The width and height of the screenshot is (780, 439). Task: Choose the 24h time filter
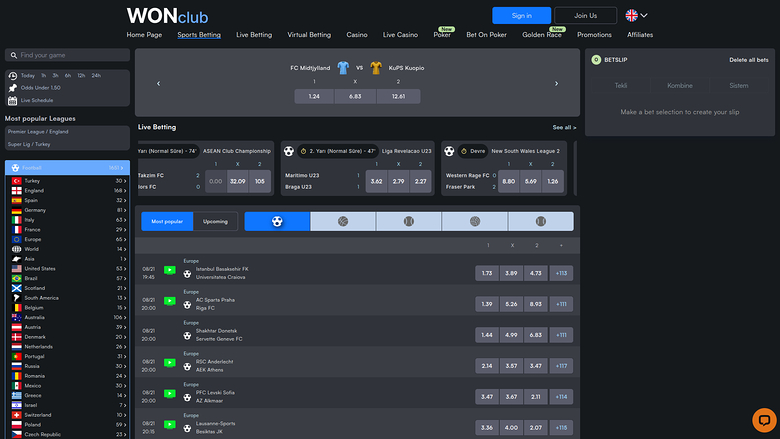point(96,76)
